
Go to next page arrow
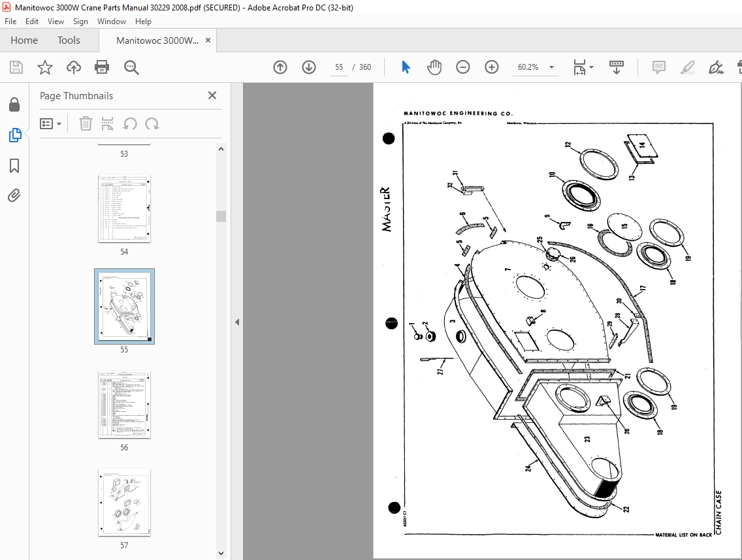[x=309, y=67]
